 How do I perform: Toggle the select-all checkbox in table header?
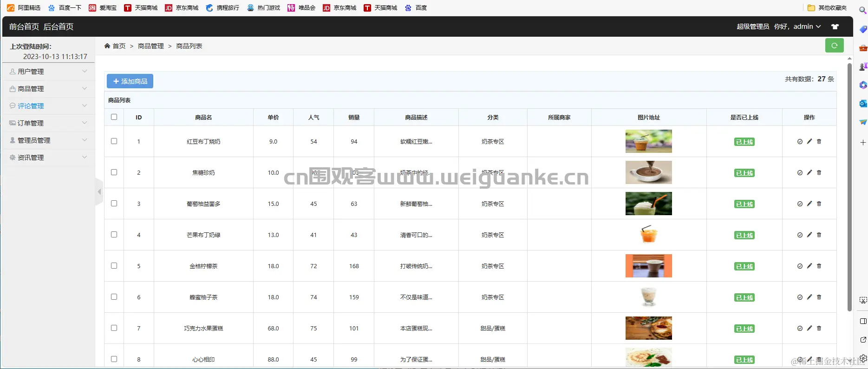tap(114, 117)
